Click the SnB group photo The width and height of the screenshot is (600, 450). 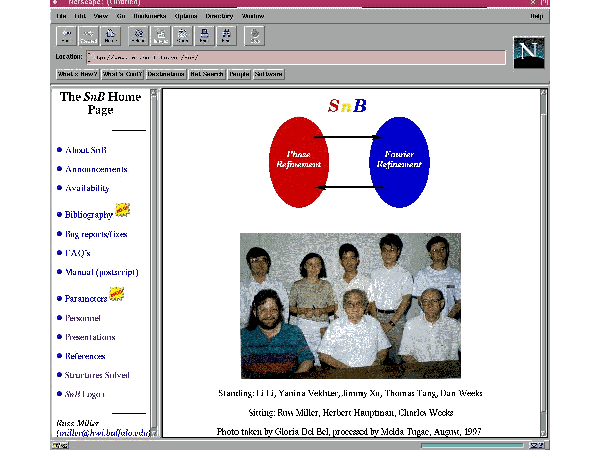(350, 304)
